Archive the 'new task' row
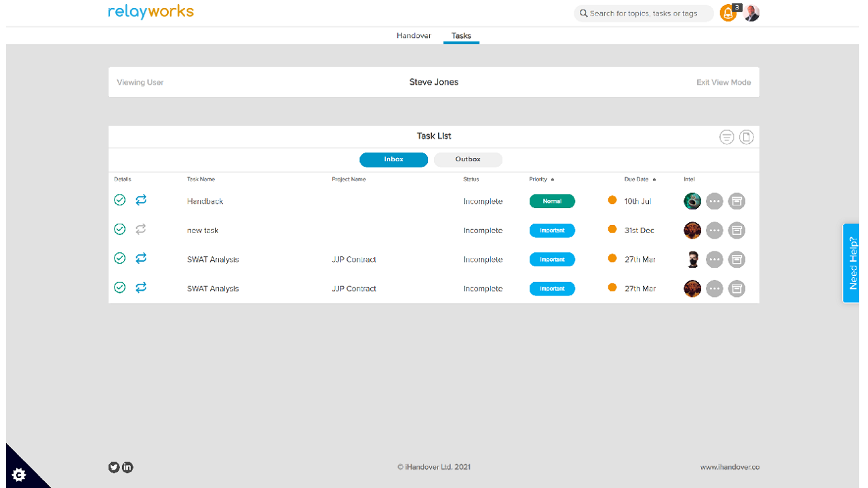This screenshot has height=488, width=868. [736, 230]
